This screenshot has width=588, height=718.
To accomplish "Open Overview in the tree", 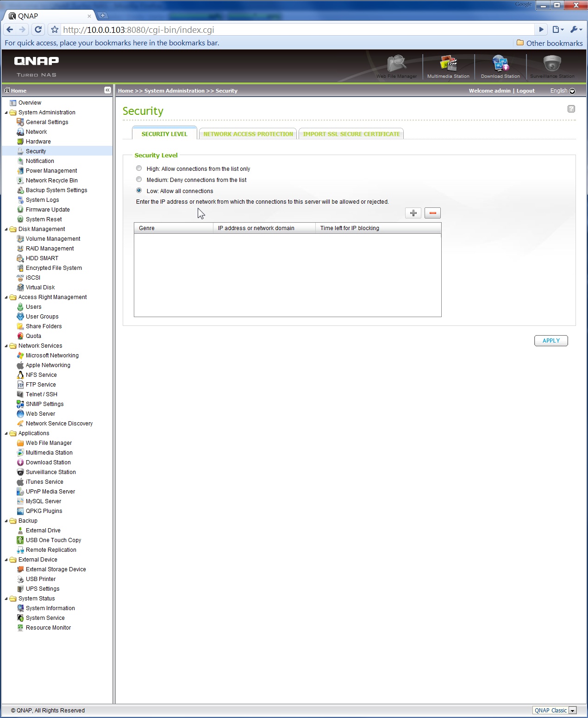I will pyautogui.click(x=30, y=103).
